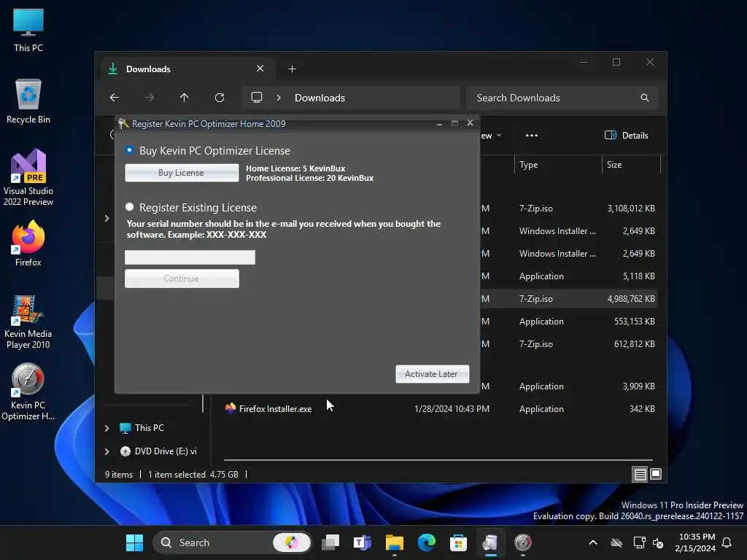The image size is (747, 560).
Task: Sort files by the Size column
Action: pyautogui.click(x=614, y=165)
